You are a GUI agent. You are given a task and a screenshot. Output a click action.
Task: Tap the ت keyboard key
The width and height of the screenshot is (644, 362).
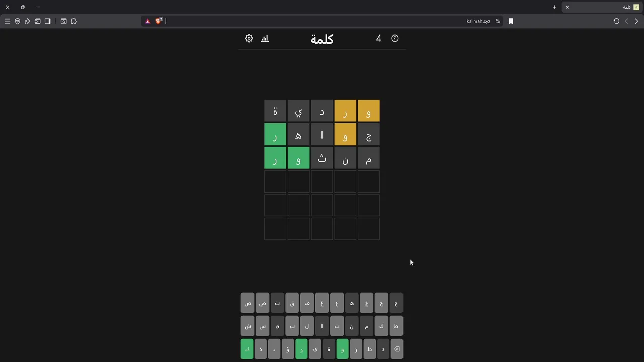click(x=337, y=326)
